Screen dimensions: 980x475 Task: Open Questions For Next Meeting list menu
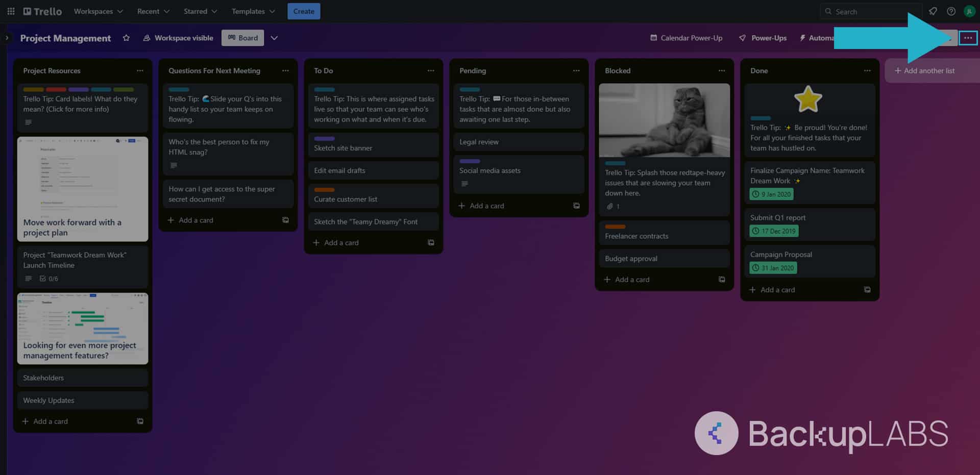tap(285, 71)
